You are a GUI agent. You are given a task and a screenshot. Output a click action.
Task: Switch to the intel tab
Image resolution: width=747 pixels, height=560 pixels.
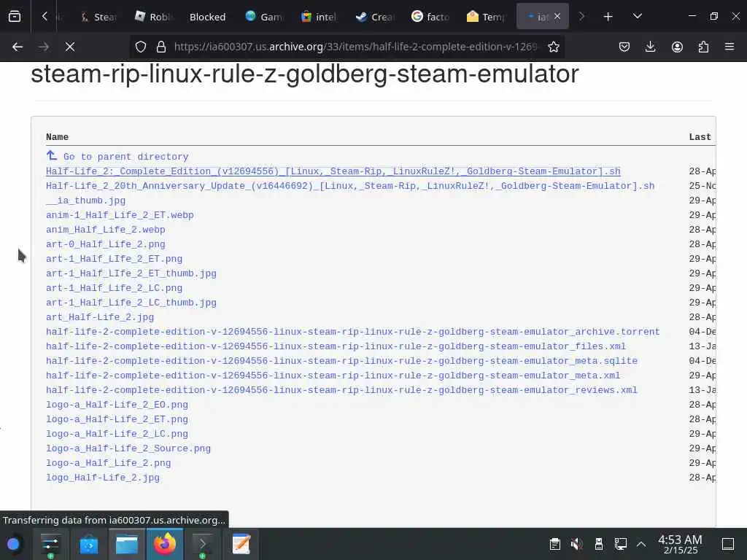319,17
